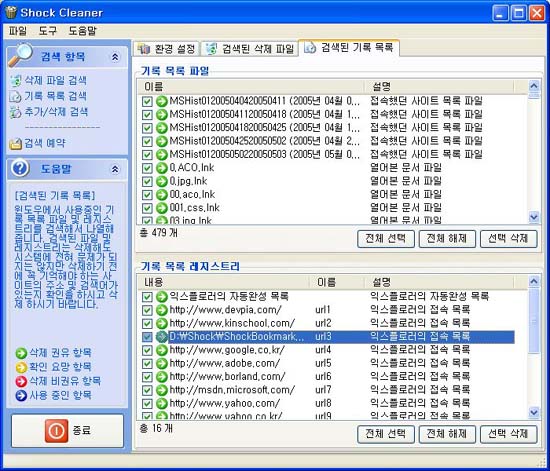Uncheck the MSHist012005041820050425 checkbox
Image resolution: width=550 pixels, height=471 pixels.
pos(147,128)
